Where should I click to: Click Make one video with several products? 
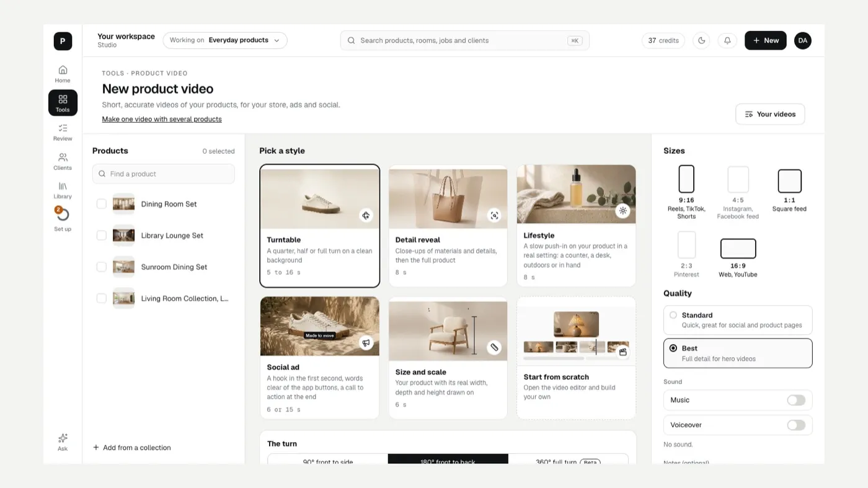pyautogui.click(x=162, y=119)
